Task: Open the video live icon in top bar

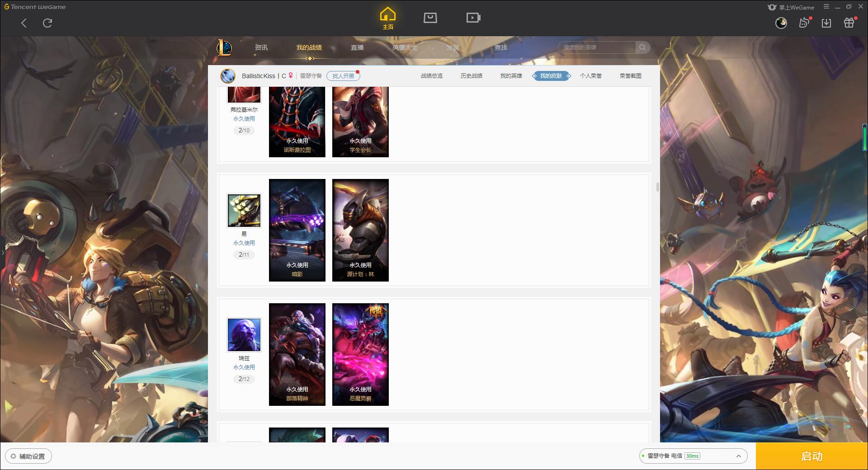Action: 473,18
